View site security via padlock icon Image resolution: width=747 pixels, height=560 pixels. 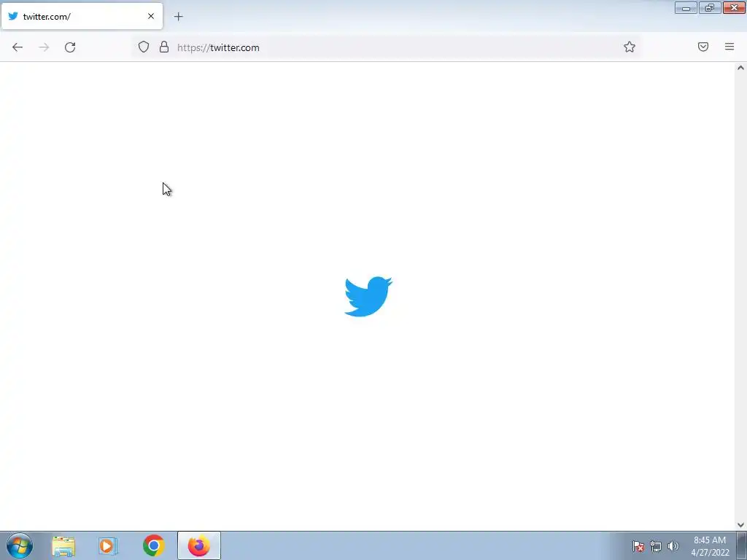click(164, 47)
